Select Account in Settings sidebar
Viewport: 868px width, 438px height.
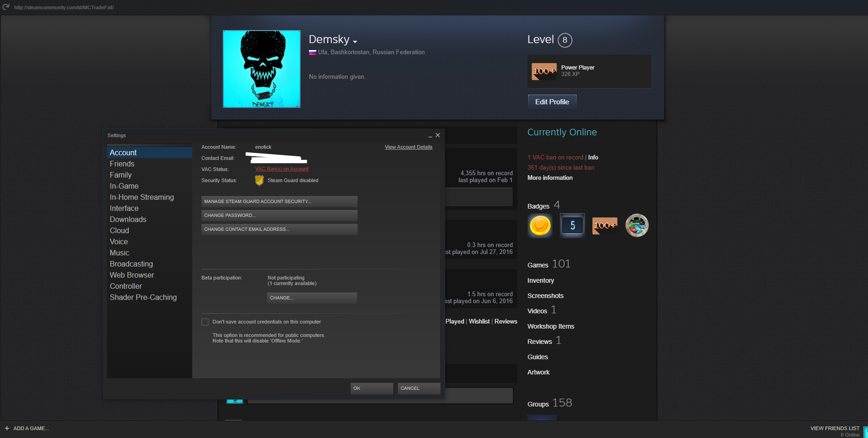point(150,152)
